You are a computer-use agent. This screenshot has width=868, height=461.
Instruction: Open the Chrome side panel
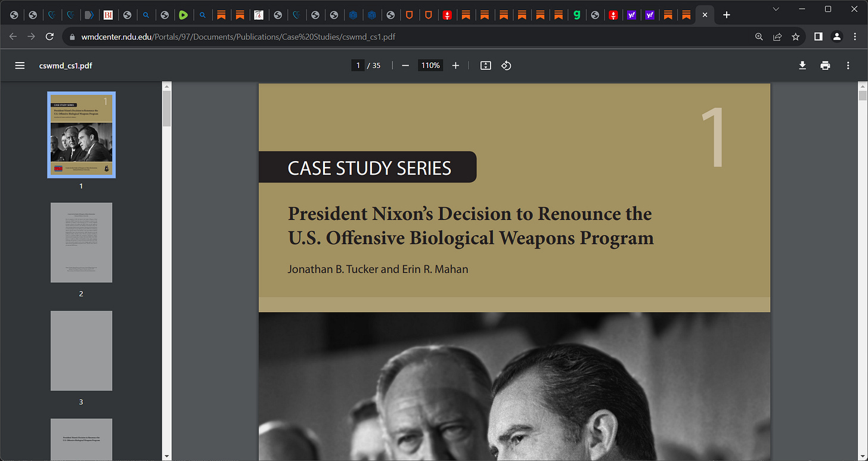coord(819,36)
